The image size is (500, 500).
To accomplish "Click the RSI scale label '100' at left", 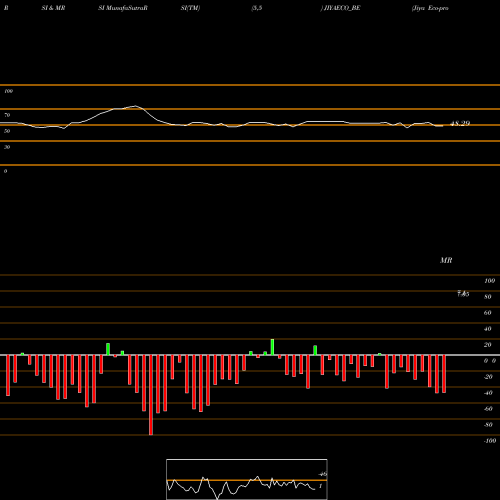I will click(8, 91).
